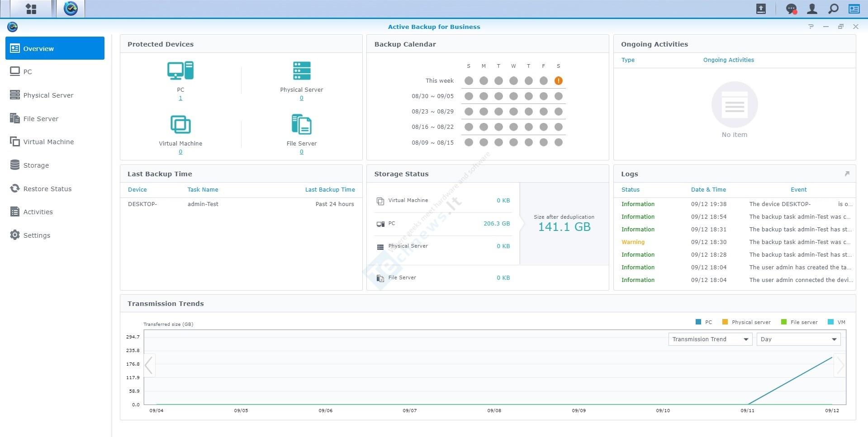Toggle the VM legend color swatch
The height and width of the screenshot is (437, 868).
(830, 322)
